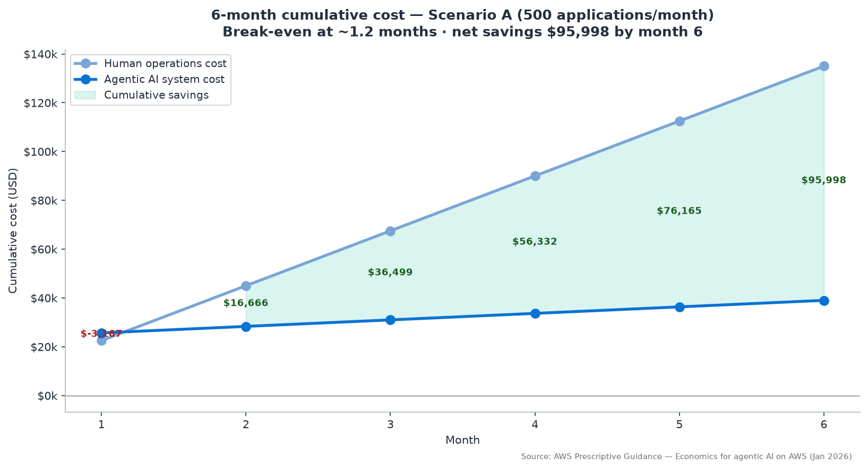The width and height of the screenshot is (868, 469).
Task: Click the agentic AI cost point at month 2
Action: 246,327
